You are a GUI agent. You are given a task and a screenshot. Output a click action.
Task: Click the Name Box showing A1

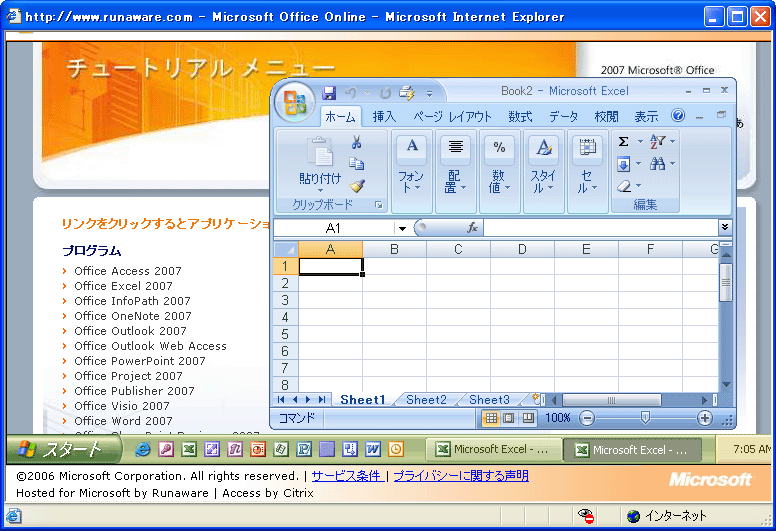(334, 228)
